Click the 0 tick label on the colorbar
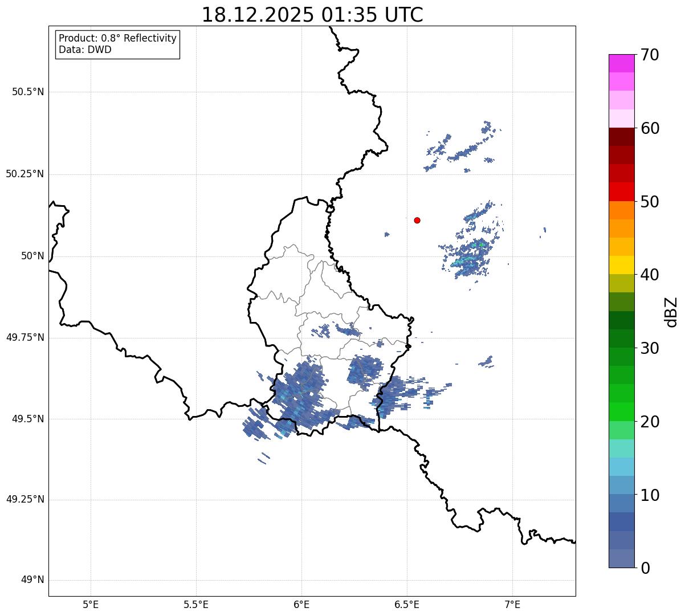685x616 pixels. pyautogui.click(x=645, y=568)
